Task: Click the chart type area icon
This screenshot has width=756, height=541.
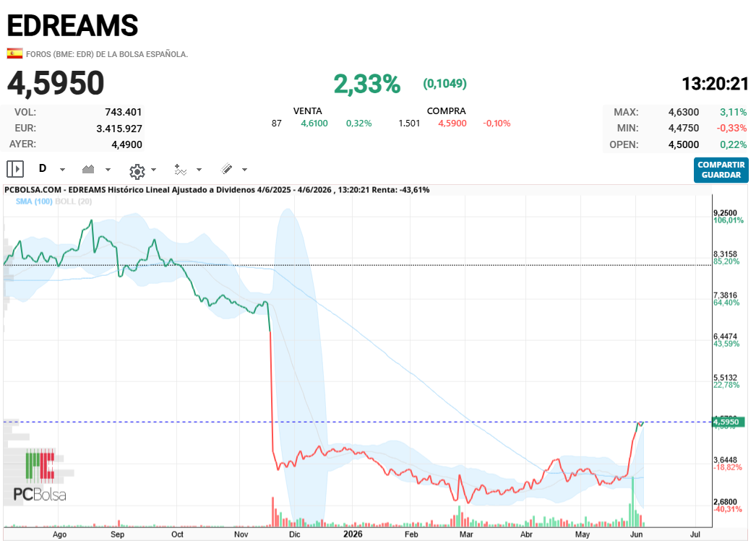Action: [88, 169]
